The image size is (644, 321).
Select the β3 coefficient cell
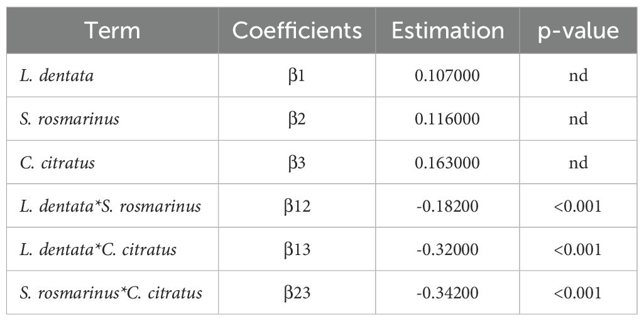point(297,163)
